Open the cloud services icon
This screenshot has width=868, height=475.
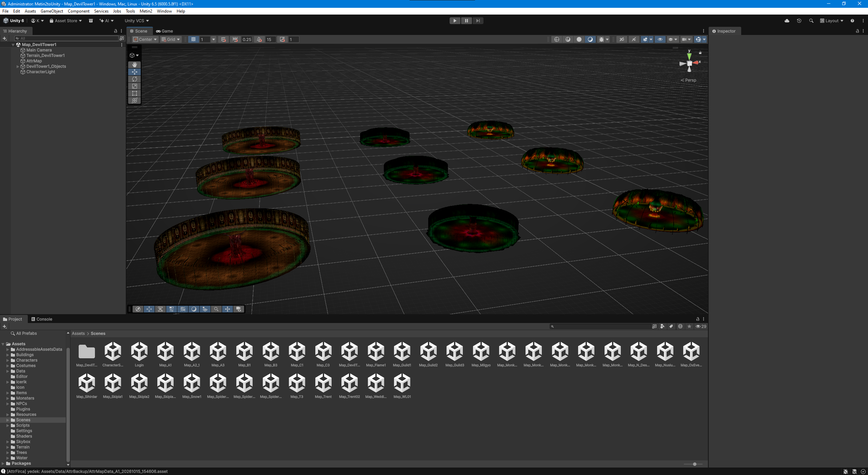pyautogui.click(x=787, y=21)
